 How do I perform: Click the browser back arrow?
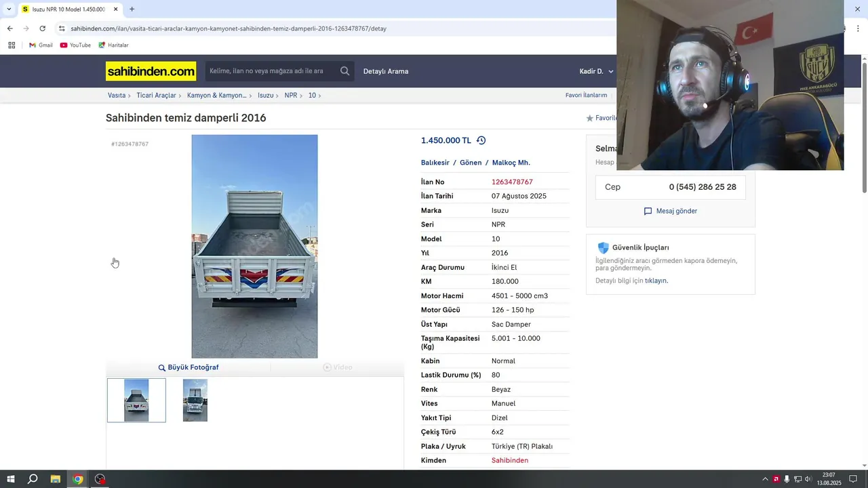click(x=9, y=28)
